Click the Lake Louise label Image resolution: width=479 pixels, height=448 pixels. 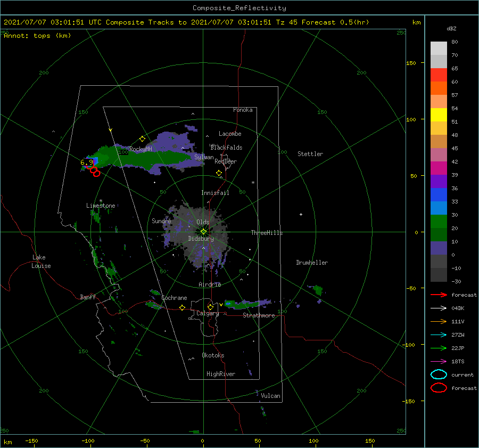(x=41, y=262)
